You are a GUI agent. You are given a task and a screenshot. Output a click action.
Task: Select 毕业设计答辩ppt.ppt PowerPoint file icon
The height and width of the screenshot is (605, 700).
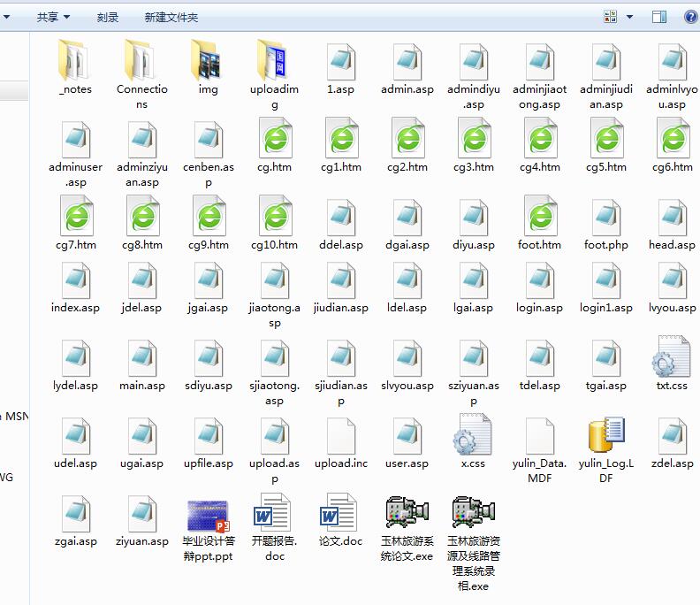pos(208,516)
